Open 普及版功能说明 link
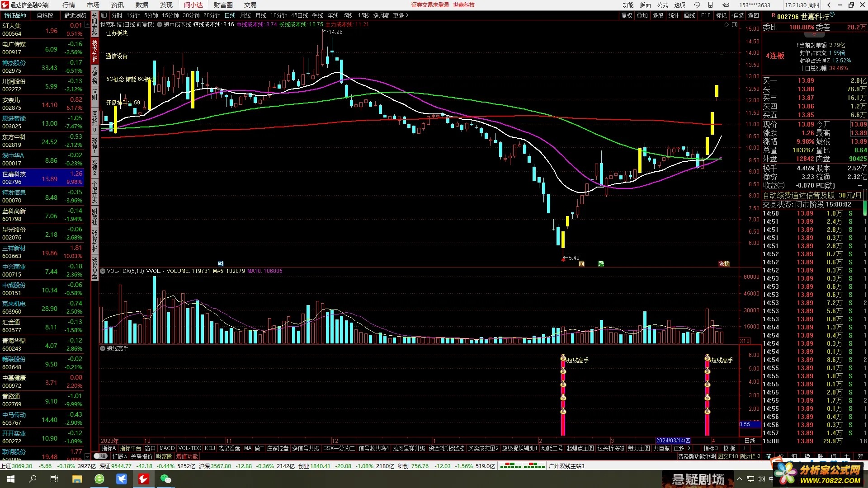Screen dimensions: 868x488 point(697,456)
